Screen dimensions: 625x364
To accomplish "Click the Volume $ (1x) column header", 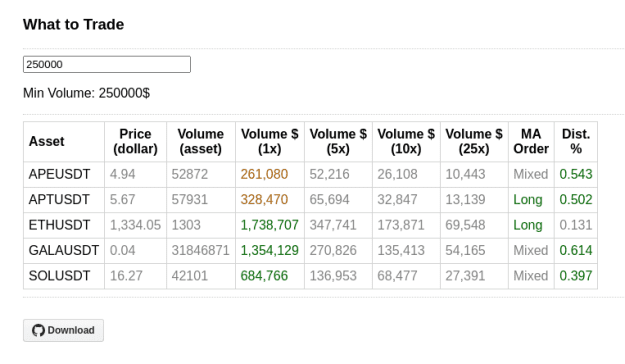I will coord(270,142).
